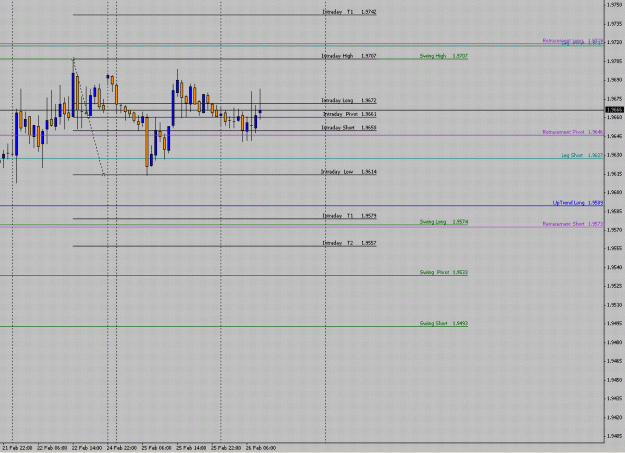The image size is (625, 453).
Task: Click the 1.9465 price axis value
Action: point(614,361)
